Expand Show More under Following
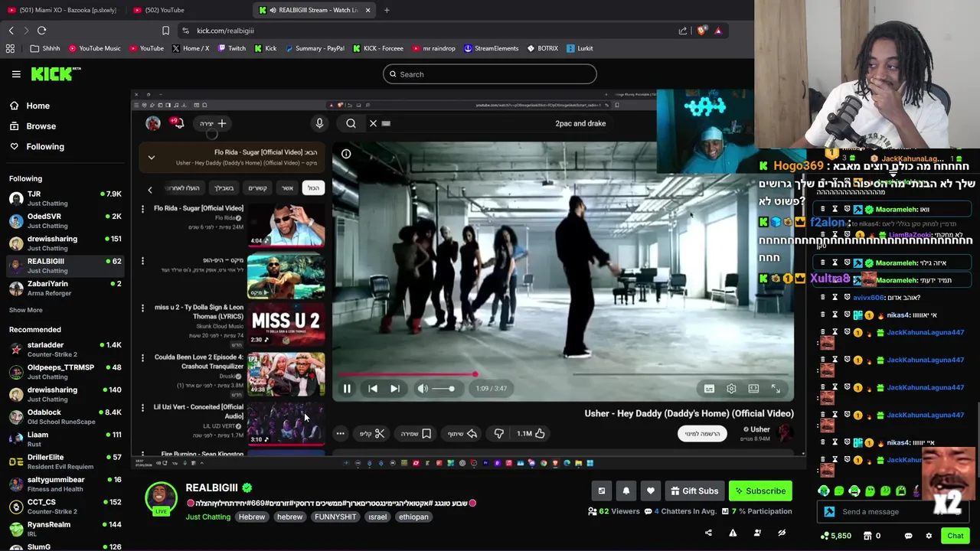Screen dimensions: 980x551 coord(26,310)
